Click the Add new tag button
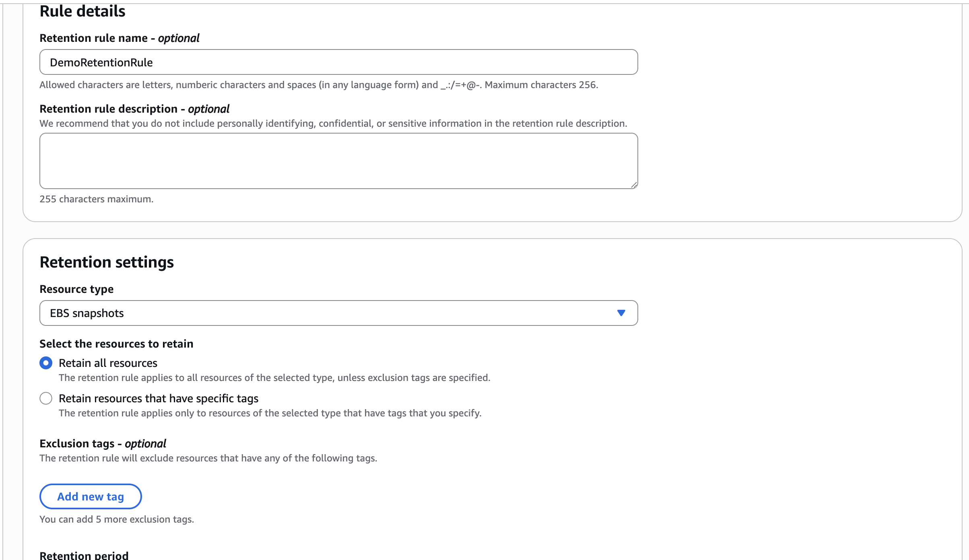 click(x=91, y=496)
